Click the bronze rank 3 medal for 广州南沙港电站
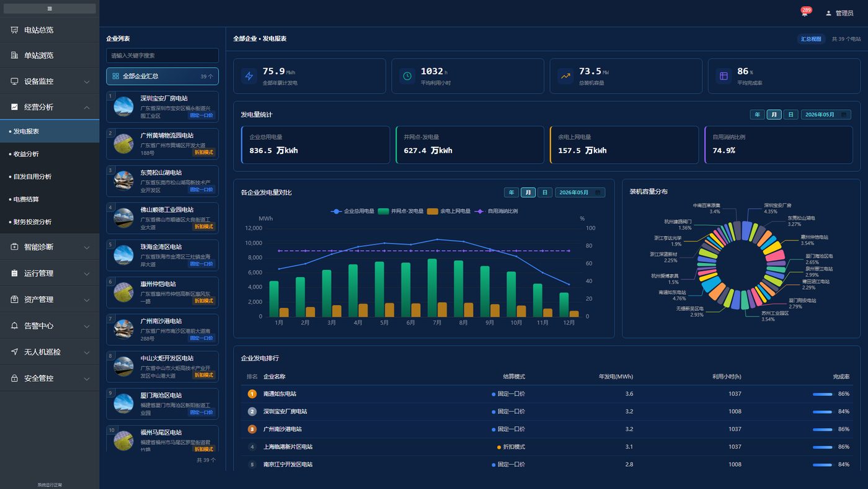Viewport: 868px width, 489px height. pos(252,429)
